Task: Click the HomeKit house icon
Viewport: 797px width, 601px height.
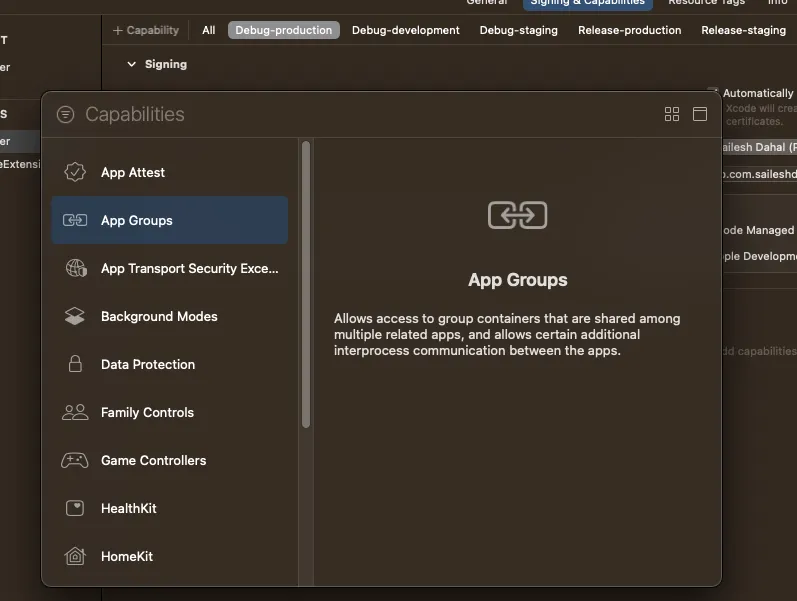Action: point(75,556)
